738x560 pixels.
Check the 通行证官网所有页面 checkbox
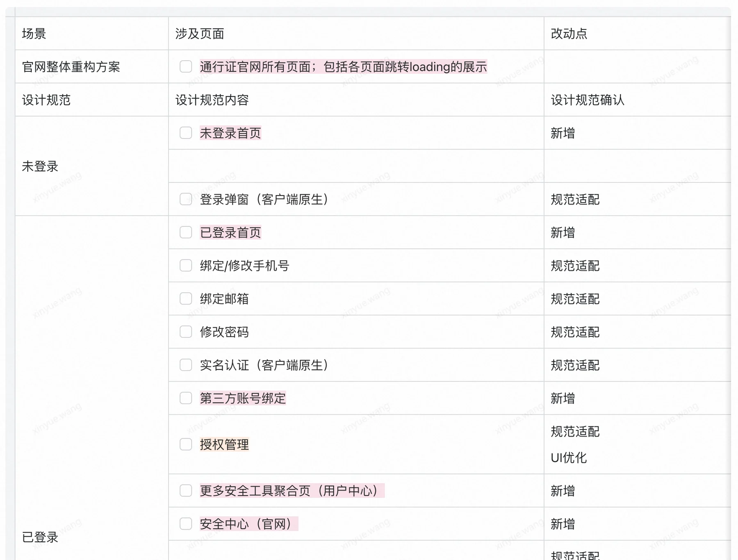pos(186,66)
